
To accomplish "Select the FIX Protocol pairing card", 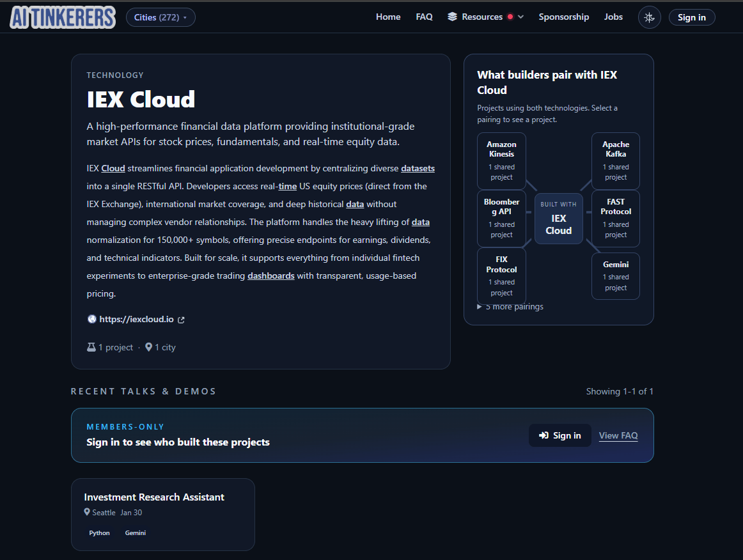I will click(502, 276).
